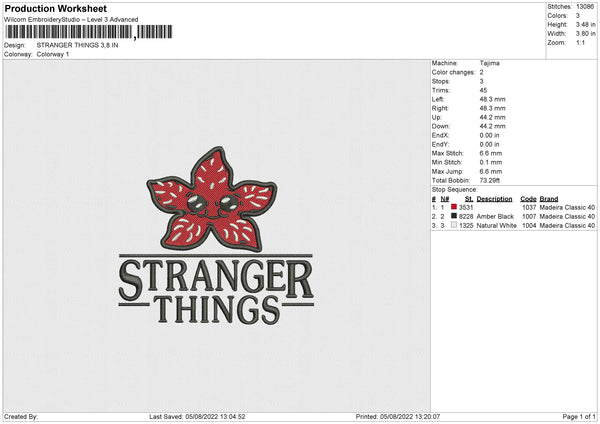Click the Color changes value 2
The width and height of the screenshot is (600, 424).
[x=481, y=72]
